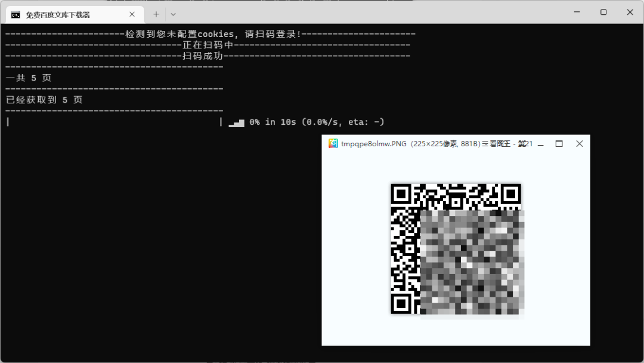Image resolution: width=644 pixels, height=363 pixels.
Task: Close the tmpqpe8olmw.PNG viewer window
Action: coord(580,144)
